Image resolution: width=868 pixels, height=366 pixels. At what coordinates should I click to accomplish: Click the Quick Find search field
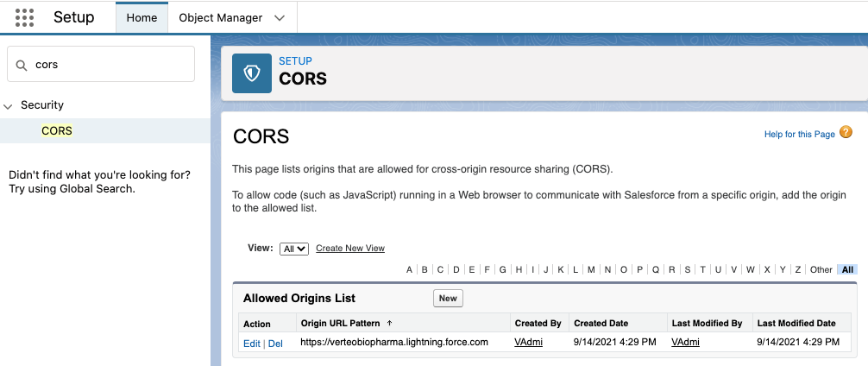click(108, 65)
